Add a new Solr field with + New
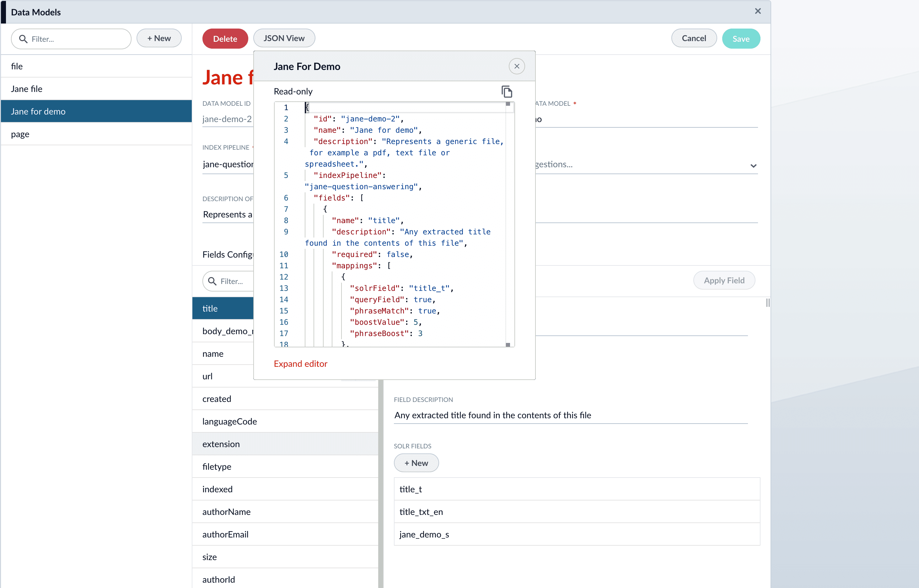The width and height of the screenshot is (919, 588). 416,463
